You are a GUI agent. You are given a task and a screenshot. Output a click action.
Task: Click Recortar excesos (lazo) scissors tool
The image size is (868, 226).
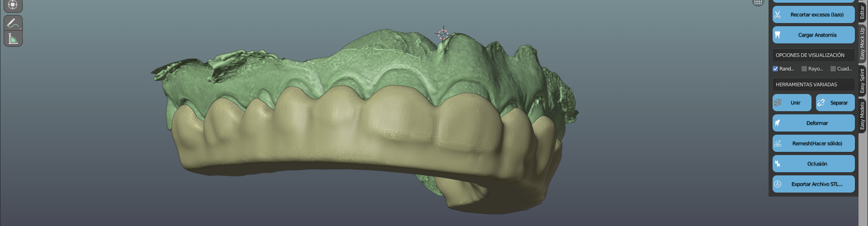tap(813, 14)
